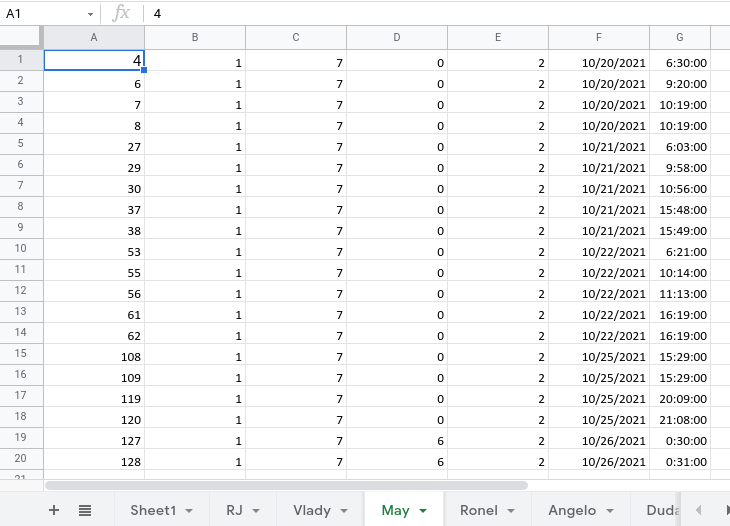The image size is (730, 526).
Task: Click column D cell in row 19
Action: (397, 438)
